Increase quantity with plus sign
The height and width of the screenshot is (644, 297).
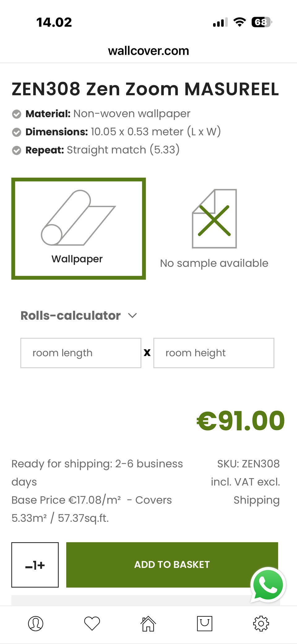41,565
